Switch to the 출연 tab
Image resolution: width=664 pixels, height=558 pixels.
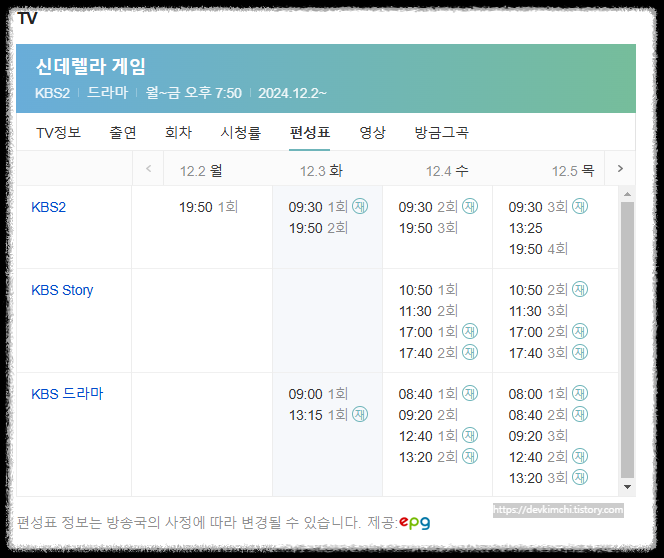click(x=123, y=133)
